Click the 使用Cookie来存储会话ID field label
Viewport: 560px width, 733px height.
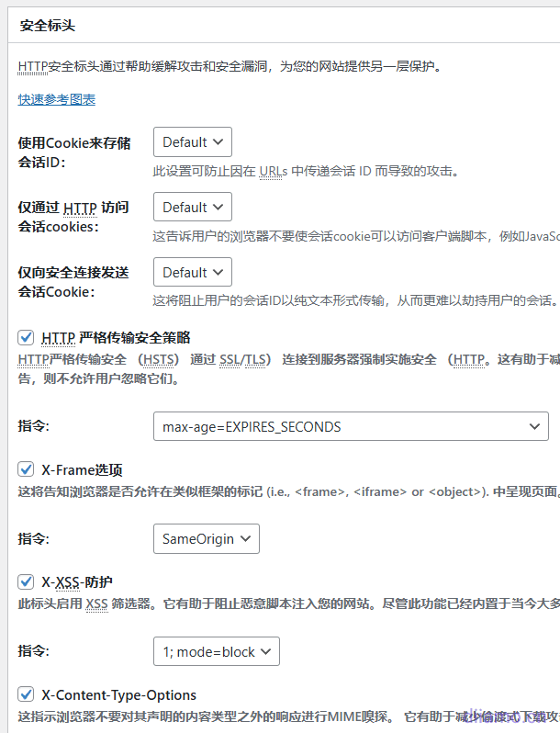click(73, 152)
